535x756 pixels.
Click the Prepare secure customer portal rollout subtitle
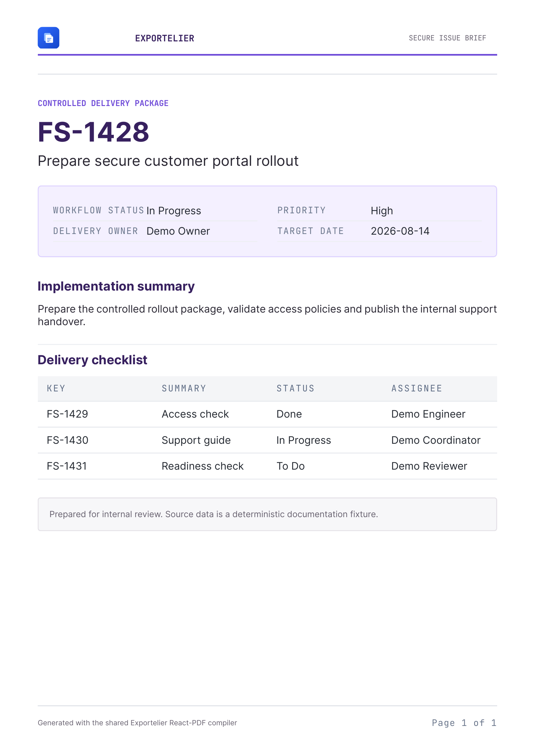pyautogui.click(x=168, y=161)
